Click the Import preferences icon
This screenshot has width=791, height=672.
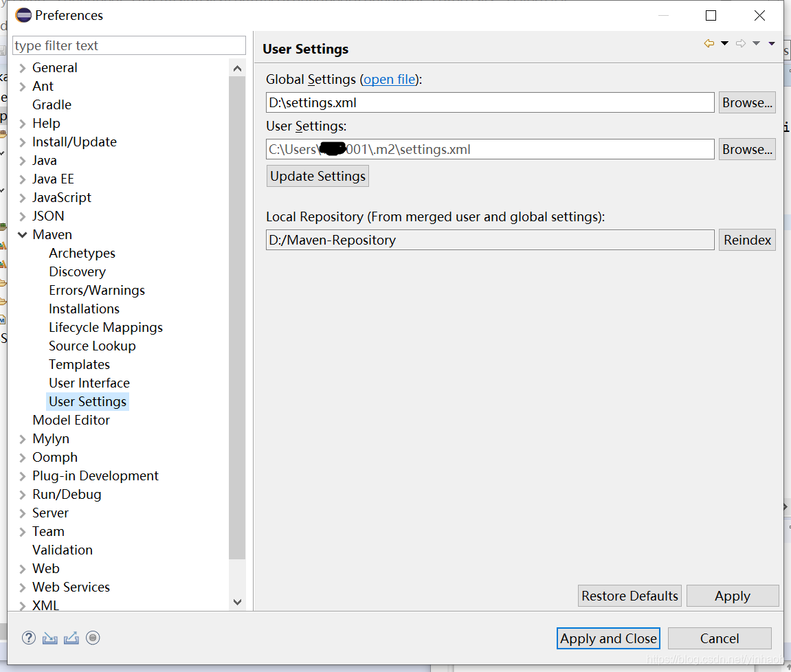(x=50, y=638)
